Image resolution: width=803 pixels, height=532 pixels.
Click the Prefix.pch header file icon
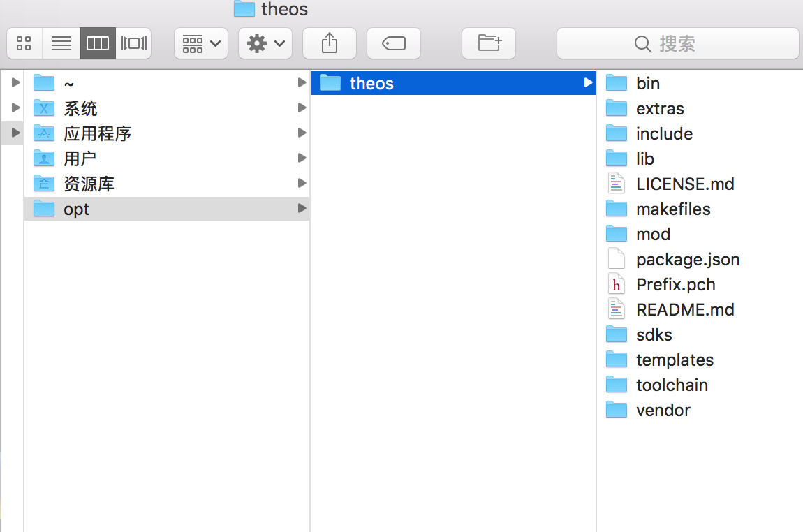pyautogui.click(x=616, y=284)
